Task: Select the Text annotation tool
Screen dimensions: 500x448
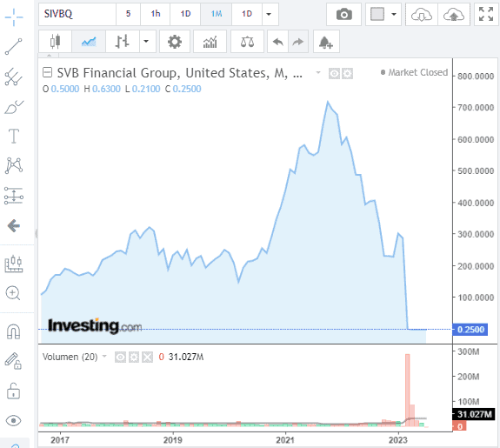Action: pos(14,137)
